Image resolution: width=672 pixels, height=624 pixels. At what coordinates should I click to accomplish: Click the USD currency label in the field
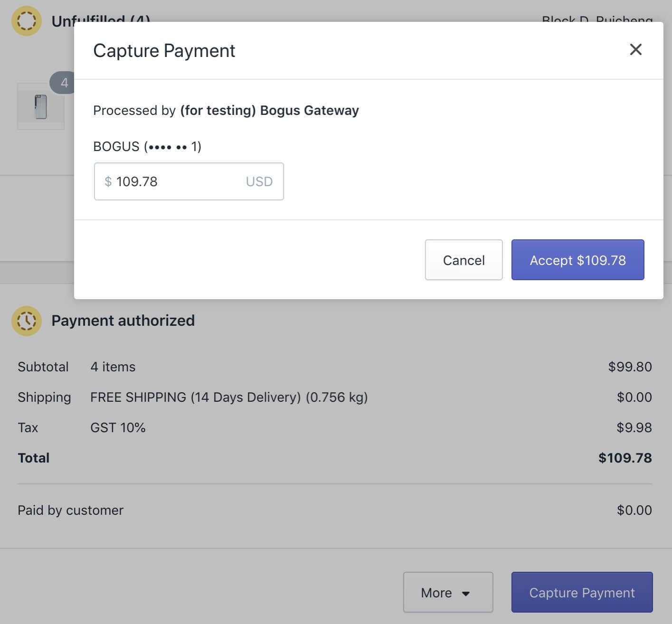coord(259,181)
